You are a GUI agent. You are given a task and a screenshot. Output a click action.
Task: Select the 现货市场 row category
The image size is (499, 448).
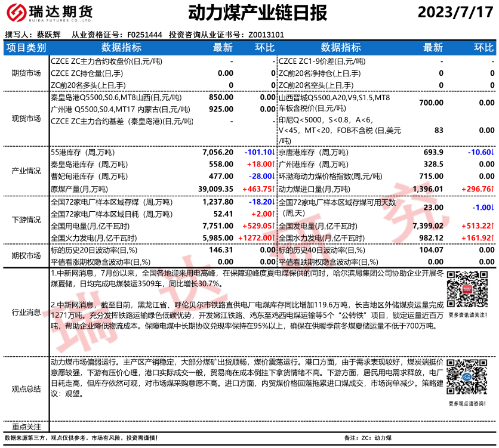point(26,118)
